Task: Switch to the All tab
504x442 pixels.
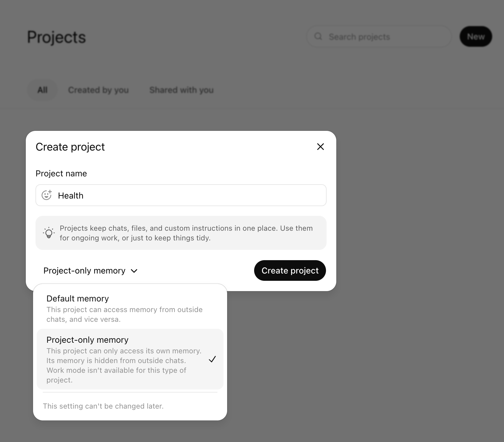Action: point(42,90)
